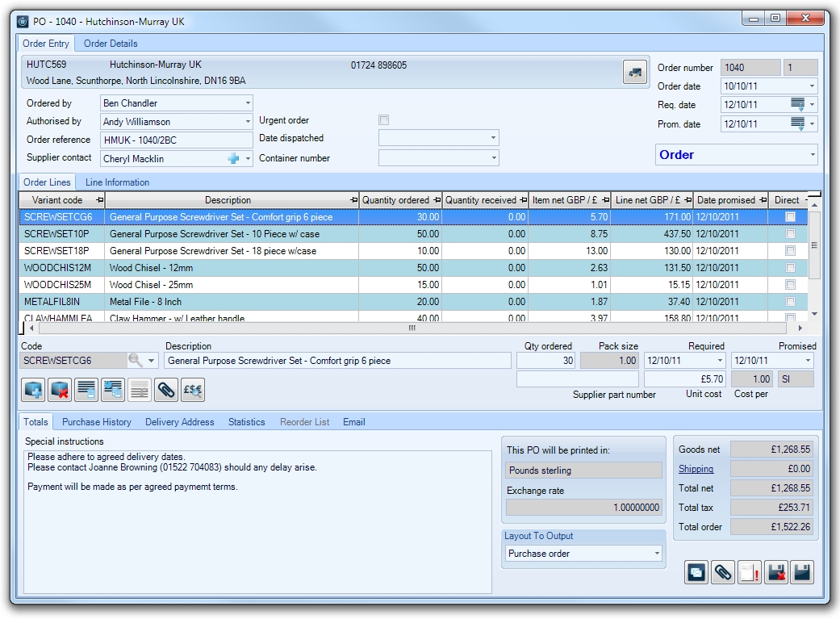Click the save floppy disk icon
Image resolution: width=840 pixels, height=619 pixels.
802,572
